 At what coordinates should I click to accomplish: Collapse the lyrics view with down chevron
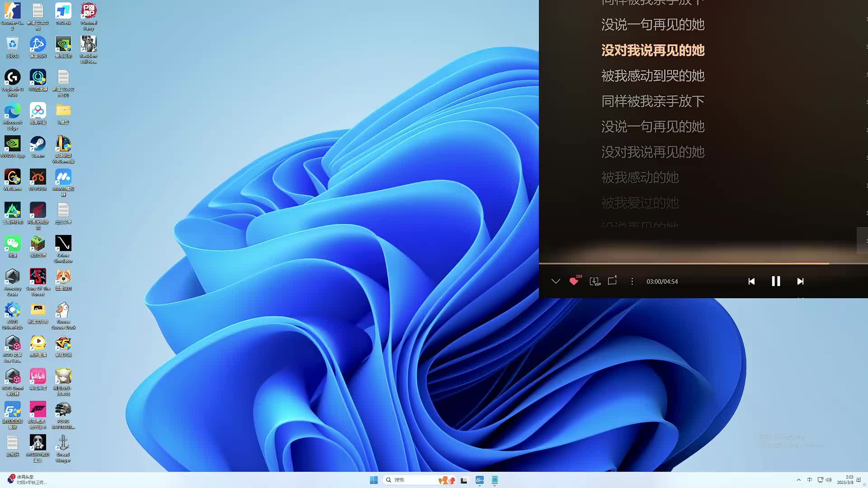556,281
